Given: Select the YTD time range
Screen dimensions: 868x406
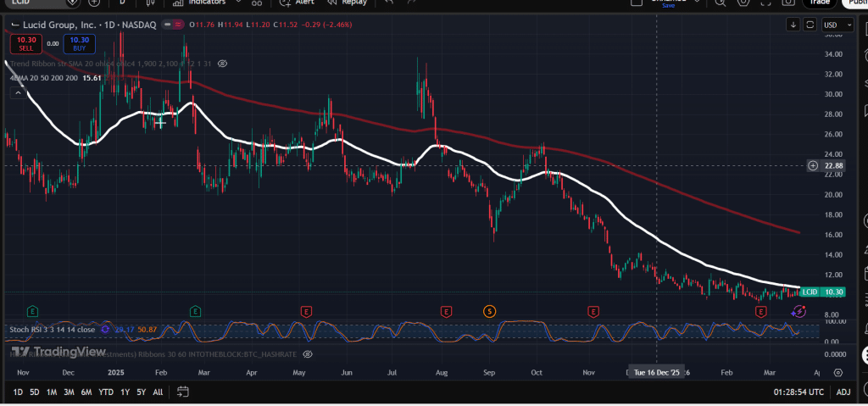Looking at the screenshot, I should [x=106, y=392].
